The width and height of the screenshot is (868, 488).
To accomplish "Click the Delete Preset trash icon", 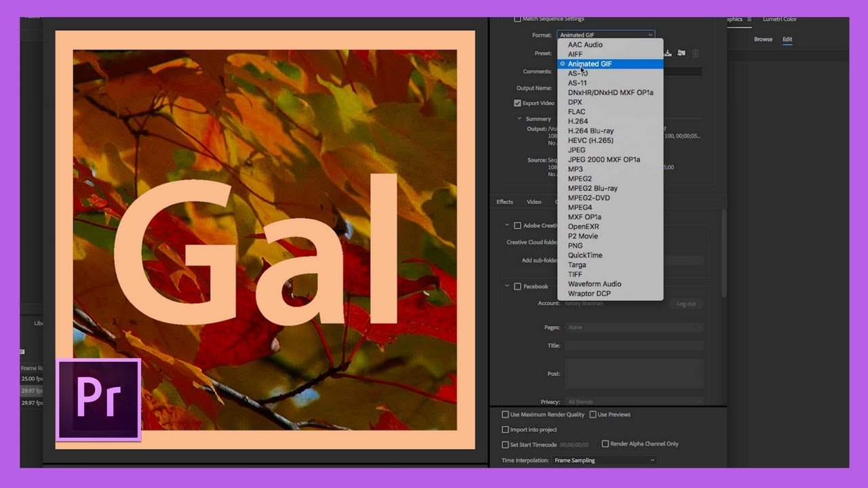I will coord(696,53).
